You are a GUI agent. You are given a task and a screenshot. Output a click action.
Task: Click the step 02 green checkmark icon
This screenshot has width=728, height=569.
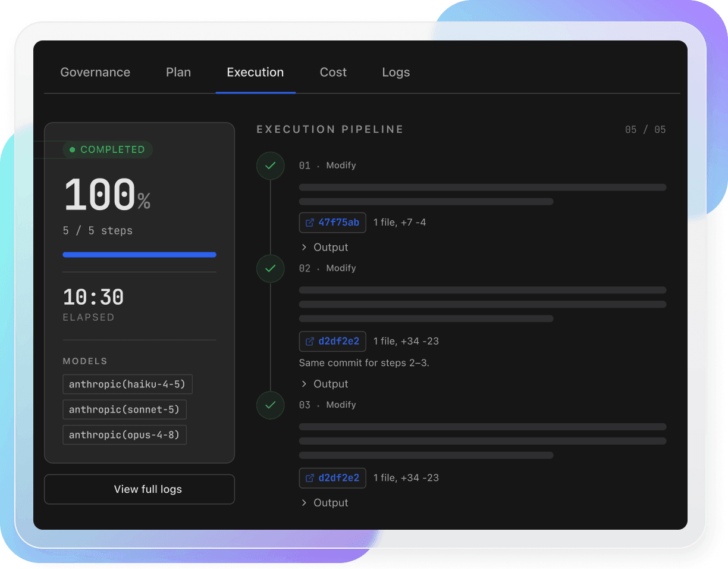point(270,268)
